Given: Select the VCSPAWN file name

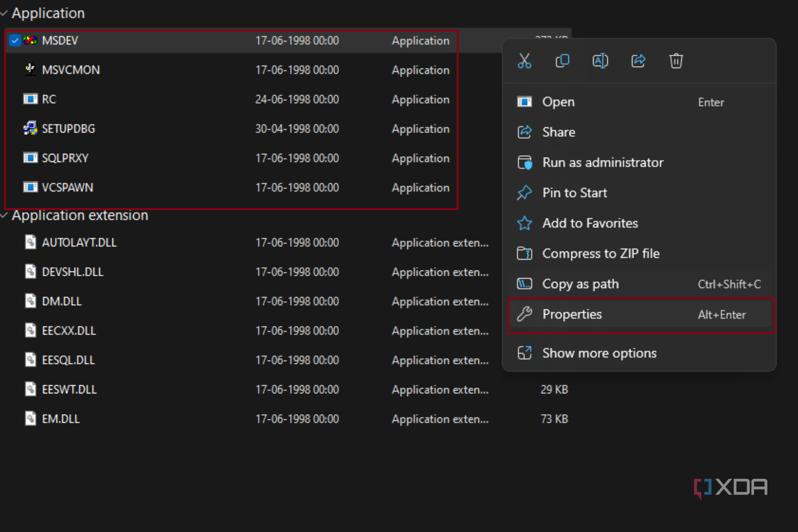Looking at the screenshot, I should (x=67, y=188).
